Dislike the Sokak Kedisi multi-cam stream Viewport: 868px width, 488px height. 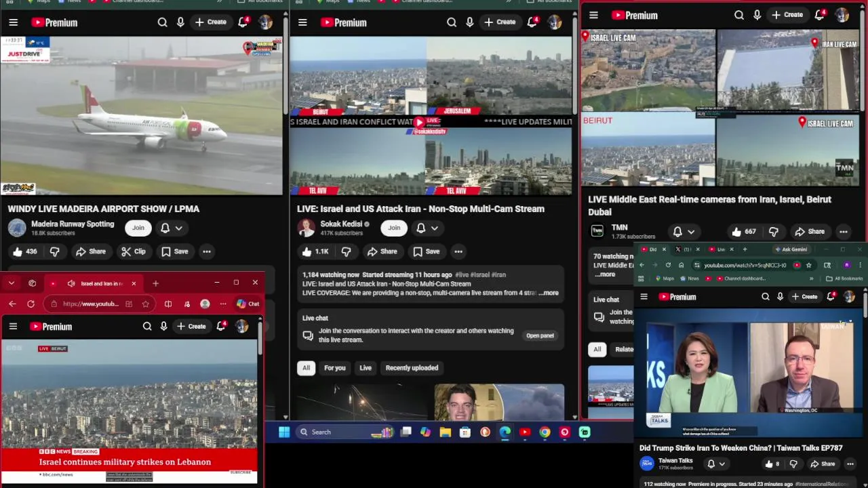point(346,251)
